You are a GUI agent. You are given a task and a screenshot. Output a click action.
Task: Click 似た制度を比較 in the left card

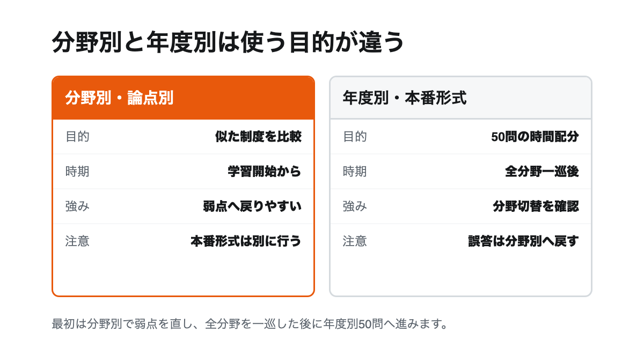click(x=258, y=137)
